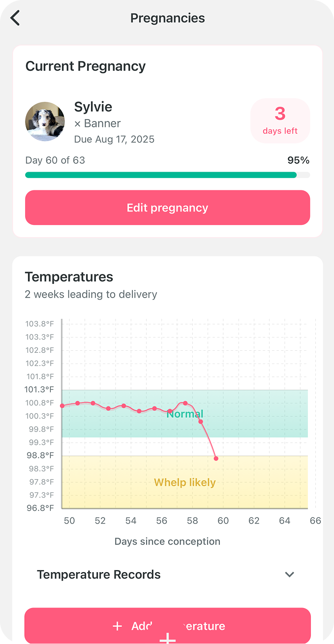Click the Day 60 of 63 label
Screen dimensions: 334x644
pyautogui.click(x=55, y=160)
